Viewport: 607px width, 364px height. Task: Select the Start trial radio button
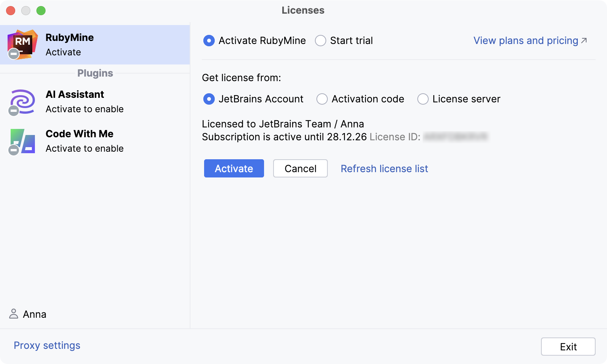(321, 41)
